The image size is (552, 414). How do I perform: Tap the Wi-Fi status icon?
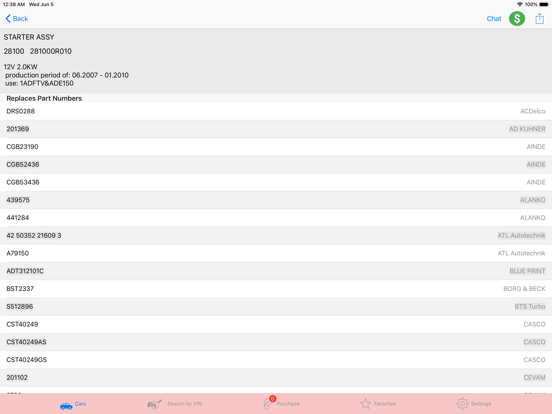click(x=520, y=4)
